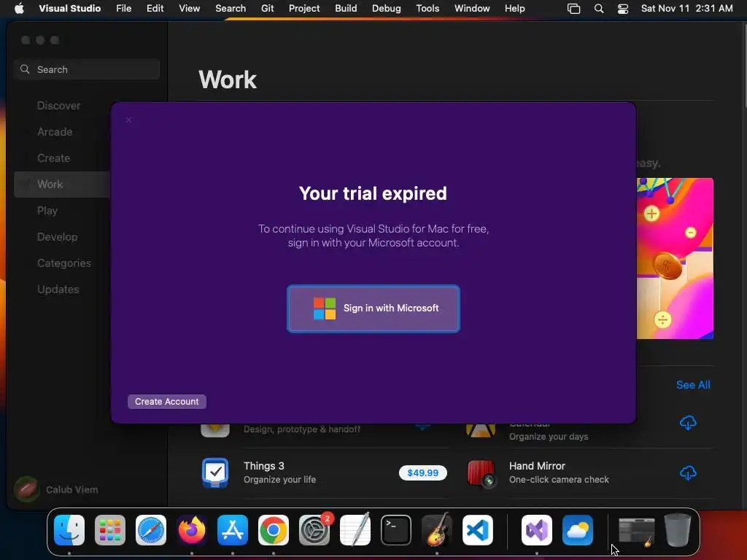The image size is (747, 560).
Task: Open Hand Mirror app icon
Action: coord(481,472)
